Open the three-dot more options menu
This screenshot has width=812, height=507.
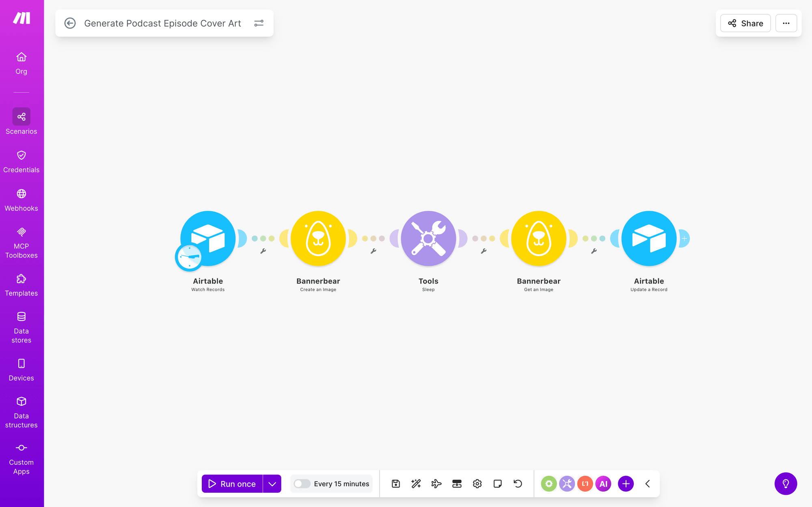click(x=786, y=23)
